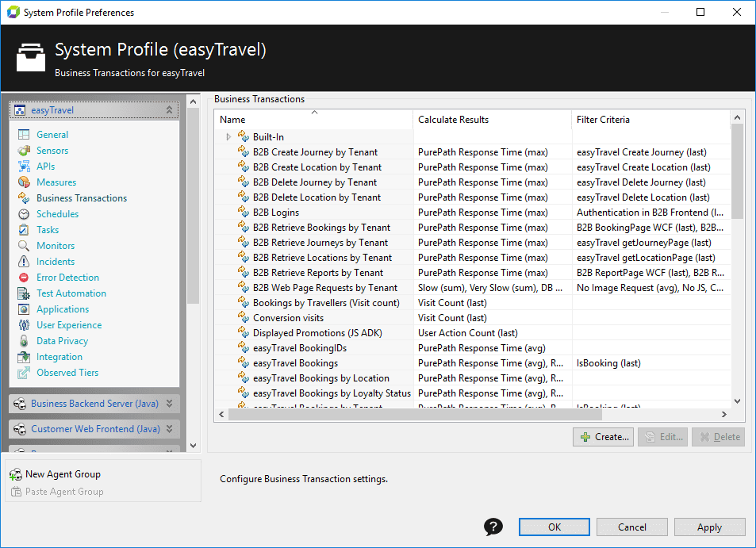Screen dimensions: 756x548
Task: Click the Schedules clock icon
Action: pyautogui.click(x=24, y=214)
